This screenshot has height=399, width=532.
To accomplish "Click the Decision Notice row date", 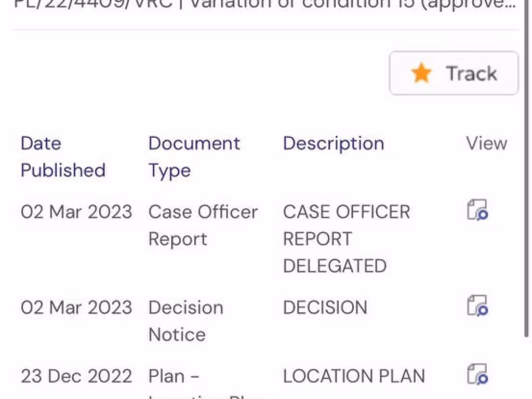I will coord(76,308).
